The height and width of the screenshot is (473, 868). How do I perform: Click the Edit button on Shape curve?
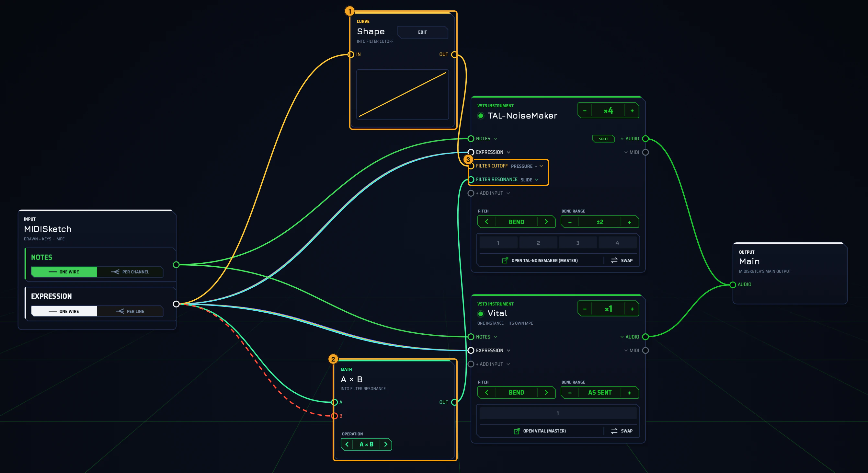(x=423, y=32)
